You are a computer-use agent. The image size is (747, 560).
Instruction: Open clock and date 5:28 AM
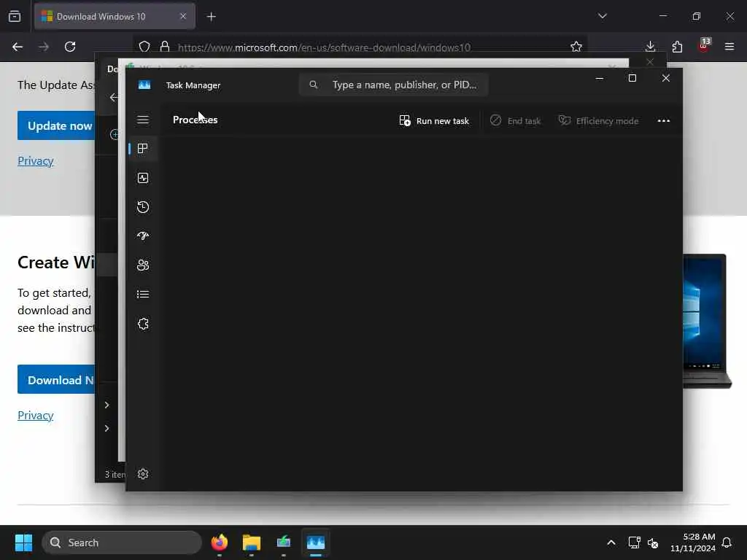tap(693, 542)
